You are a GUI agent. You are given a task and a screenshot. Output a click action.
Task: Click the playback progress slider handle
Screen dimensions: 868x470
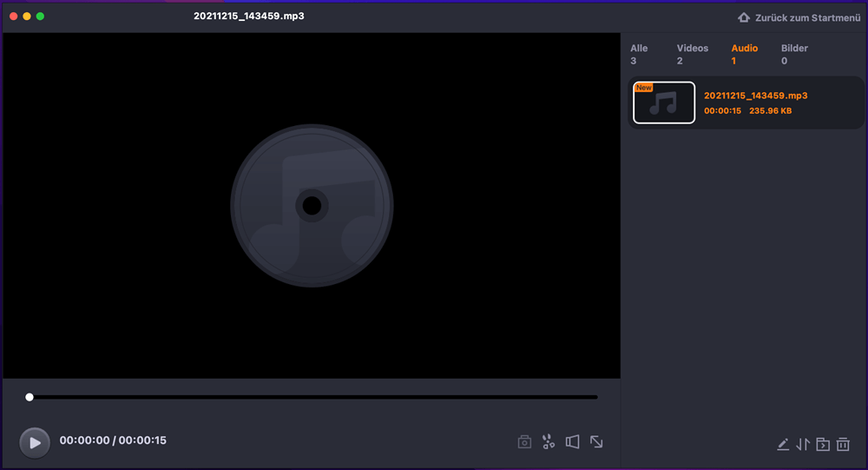tap(30, 397)
